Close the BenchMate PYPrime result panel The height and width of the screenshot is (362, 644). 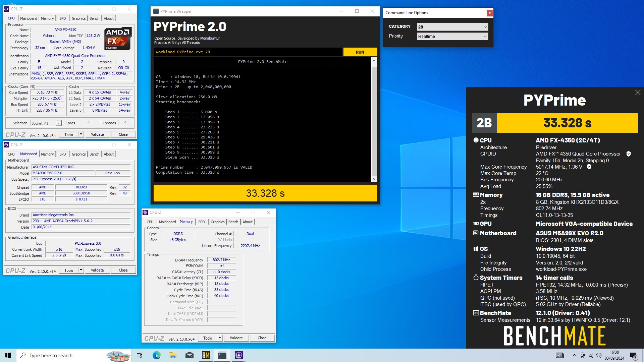638,93
